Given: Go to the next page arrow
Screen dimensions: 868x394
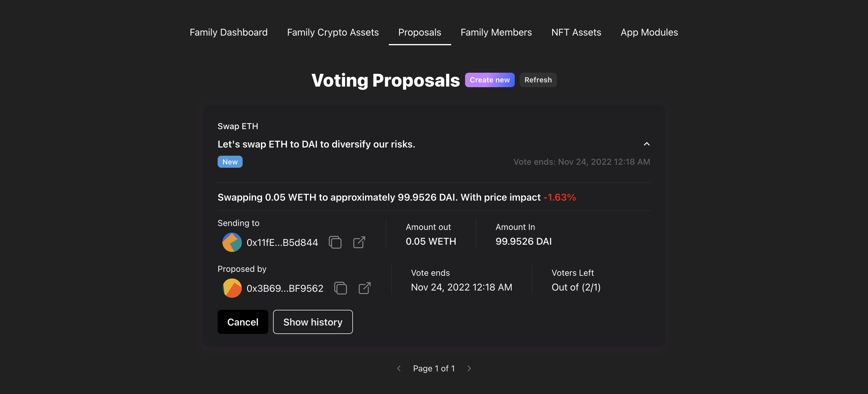Looking at the screenshot, I should (469, 368).
